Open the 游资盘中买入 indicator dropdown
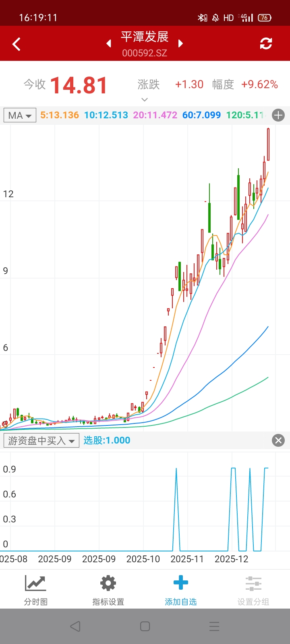This screenshot has width=290, height=644. tap(41, 441)
